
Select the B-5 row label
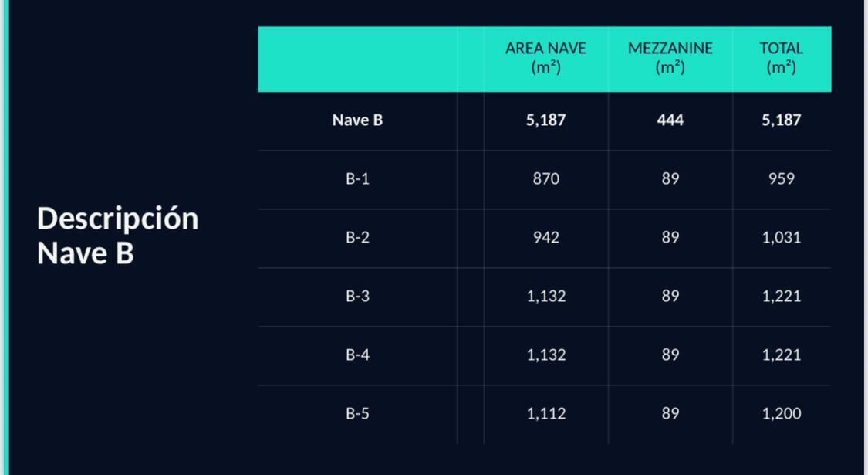tap(357, 413)
